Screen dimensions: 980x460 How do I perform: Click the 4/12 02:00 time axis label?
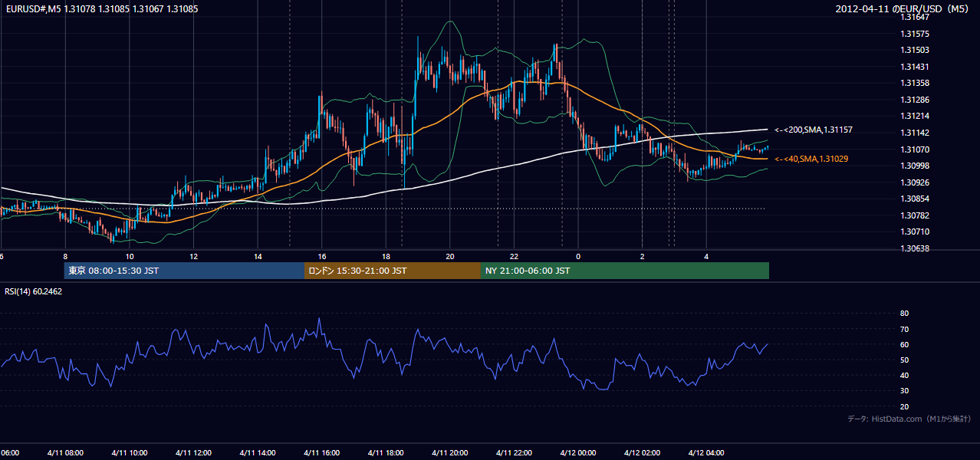tap(642, 452)
